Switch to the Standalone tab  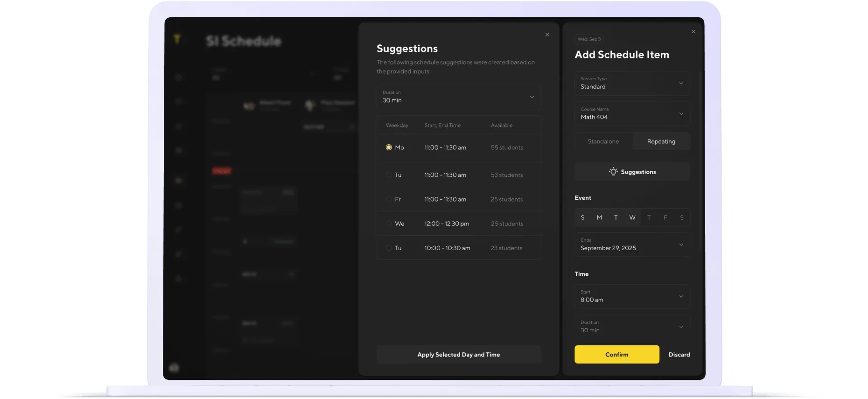point(603,141)
